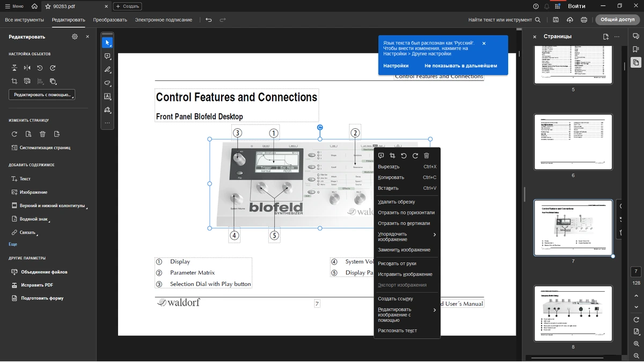Click rotate page icon under Изменить страницу
This screenshot has height=362, width=644.
pyautogui.click(x=14, y=134)
